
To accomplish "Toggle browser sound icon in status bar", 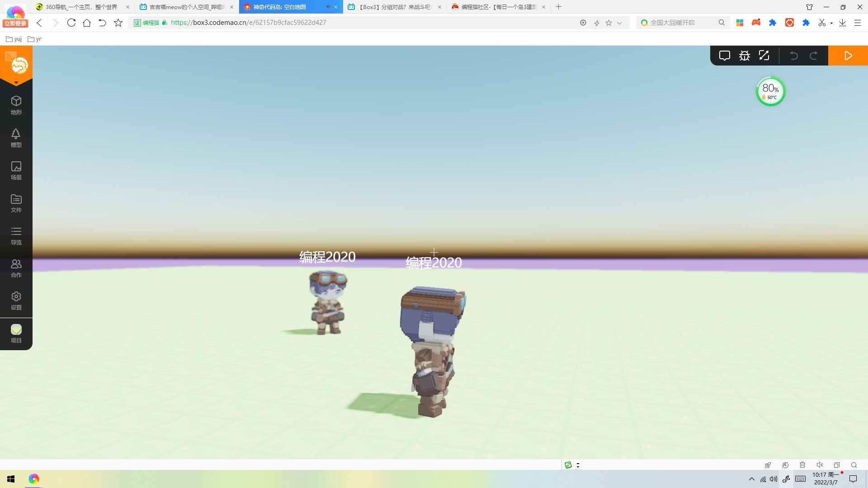I will [x=820, y=465].
